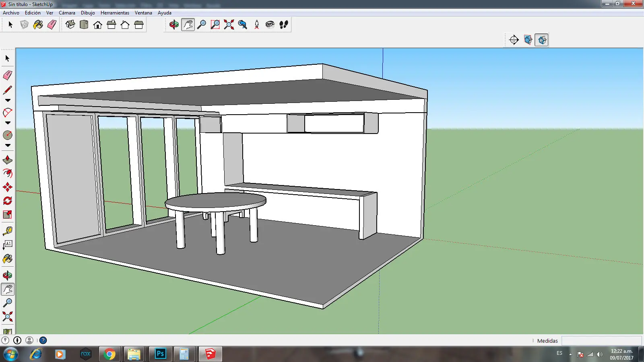Select the Push/Pull tool in left toolbar

7,160
